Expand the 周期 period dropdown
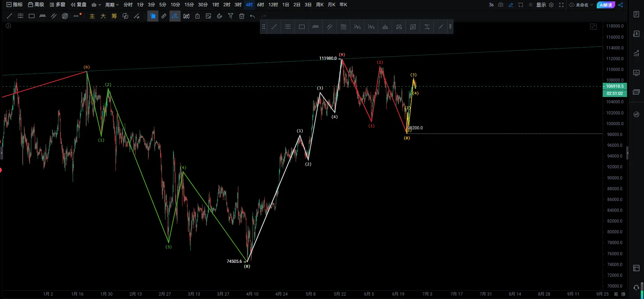Image resolution: width=644 pixels, height=299 pixels. coord(112,5)
